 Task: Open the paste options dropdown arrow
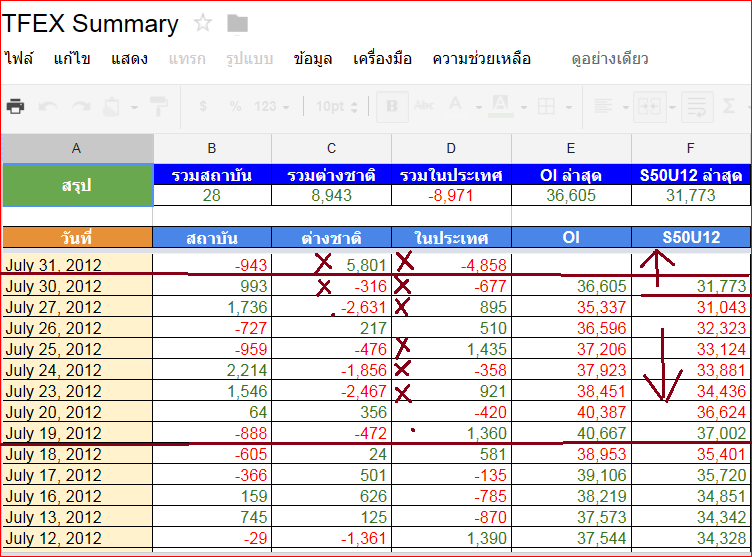(x=134, y=107)
